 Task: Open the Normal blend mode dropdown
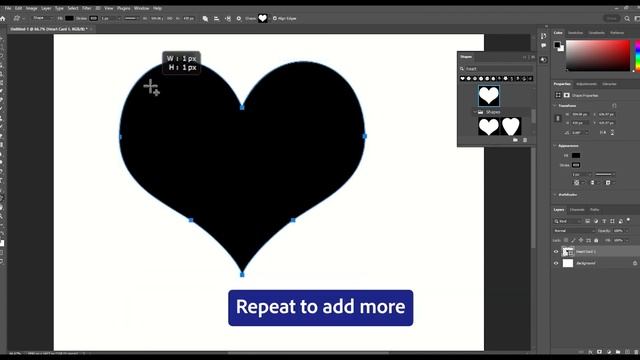coord(574,231)
